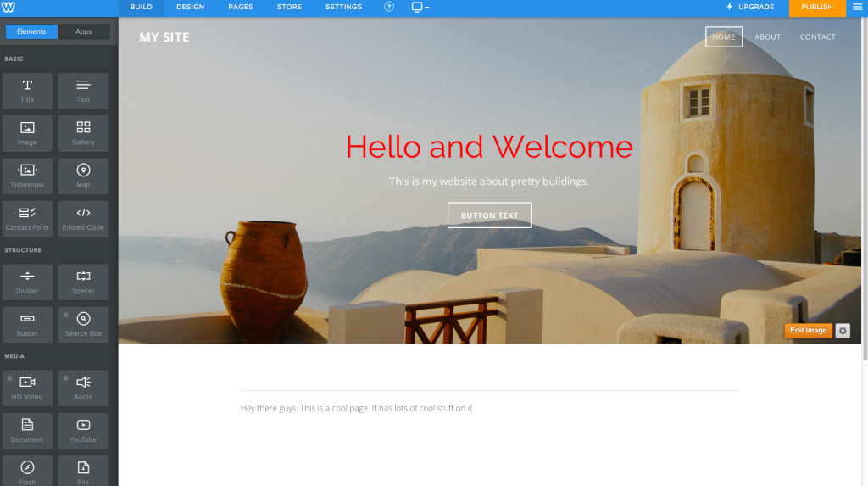Open the Design menu
The width and height of the screenshot is (868, 486).
click(x=191, y=7)
